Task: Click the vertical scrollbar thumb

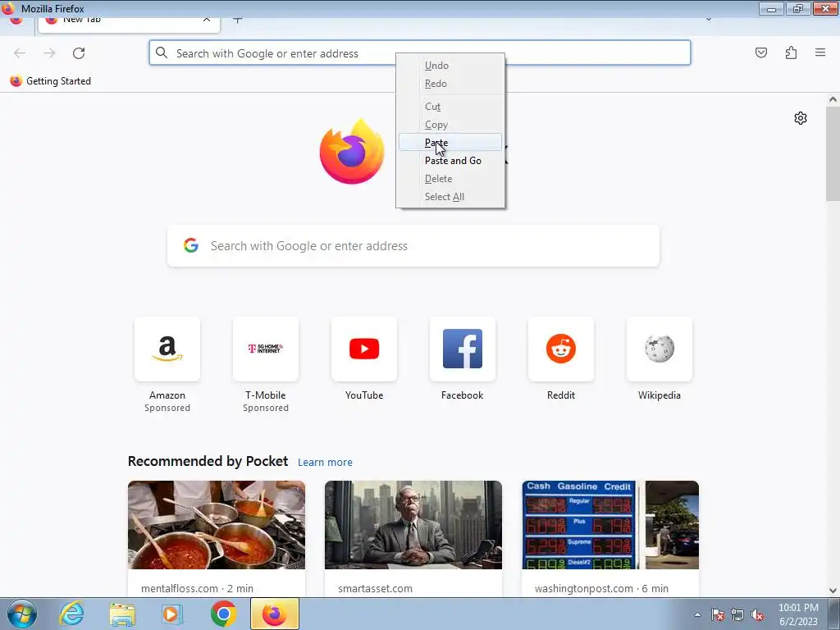Action: tap(833, 153)
